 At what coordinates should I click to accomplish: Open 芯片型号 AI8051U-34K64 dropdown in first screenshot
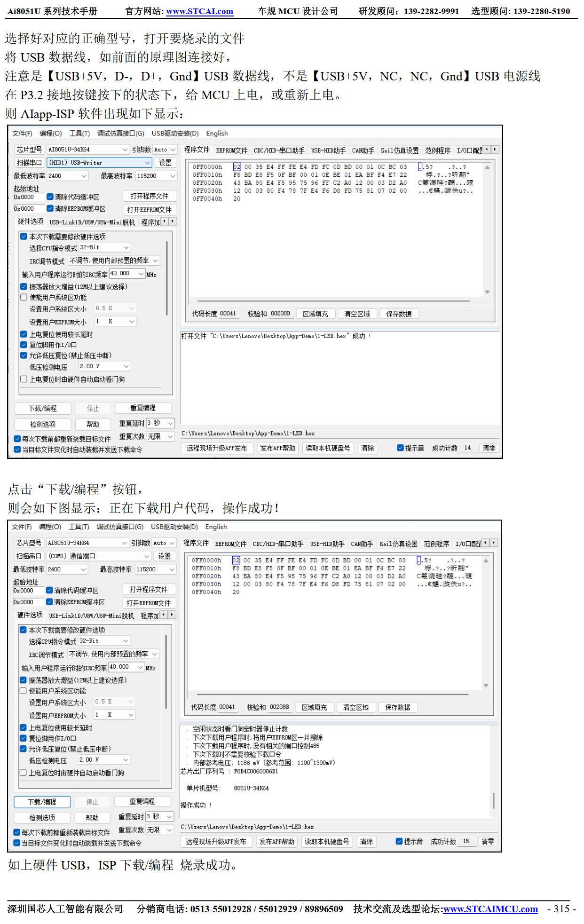87,150
